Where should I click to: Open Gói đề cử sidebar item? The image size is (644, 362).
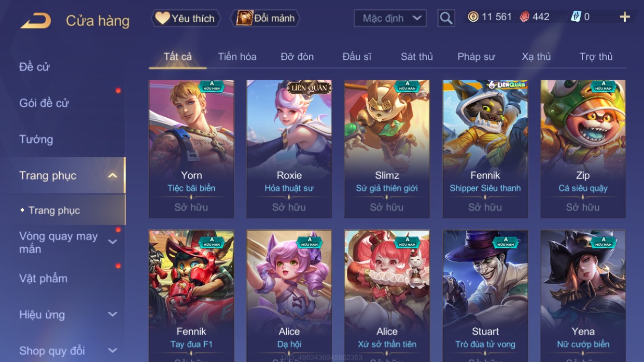[x=44, y=103]
